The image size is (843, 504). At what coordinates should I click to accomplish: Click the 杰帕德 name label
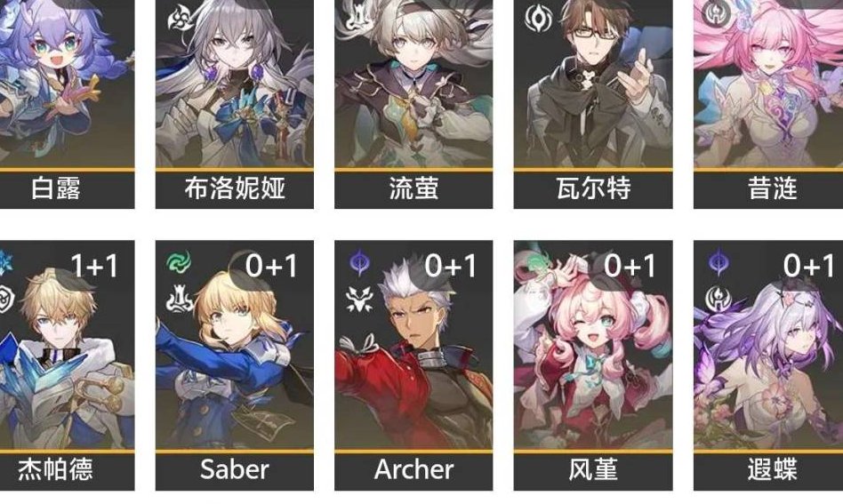pos(55,469)
